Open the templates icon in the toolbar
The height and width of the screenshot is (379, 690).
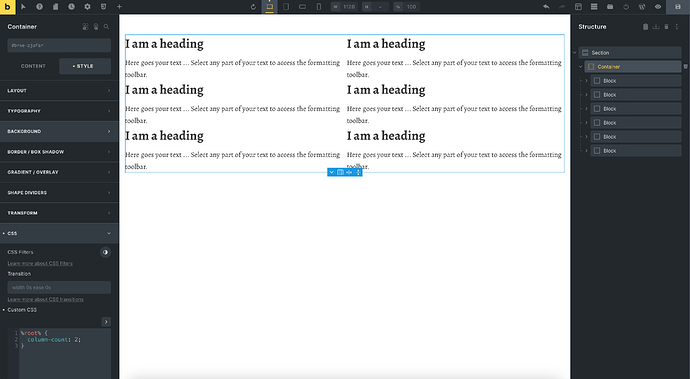tap(578, 7)
